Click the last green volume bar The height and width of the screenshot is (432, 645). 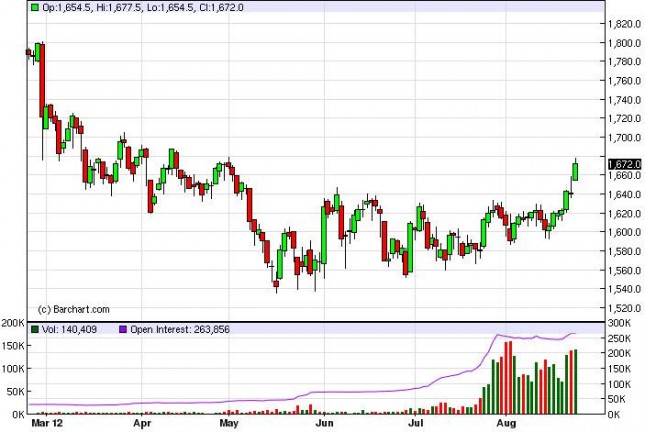tap(575, 382)
